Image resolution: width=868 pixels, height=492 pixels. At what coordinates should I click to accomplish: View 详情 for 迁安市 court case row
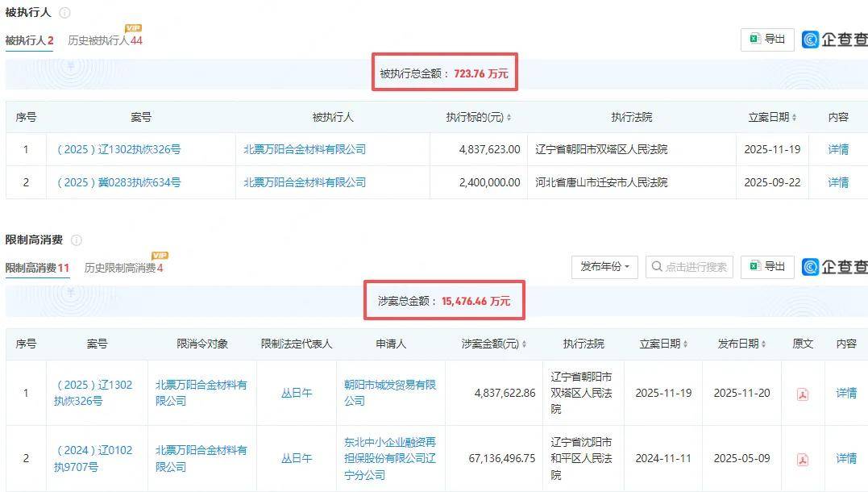pos(838,182)
